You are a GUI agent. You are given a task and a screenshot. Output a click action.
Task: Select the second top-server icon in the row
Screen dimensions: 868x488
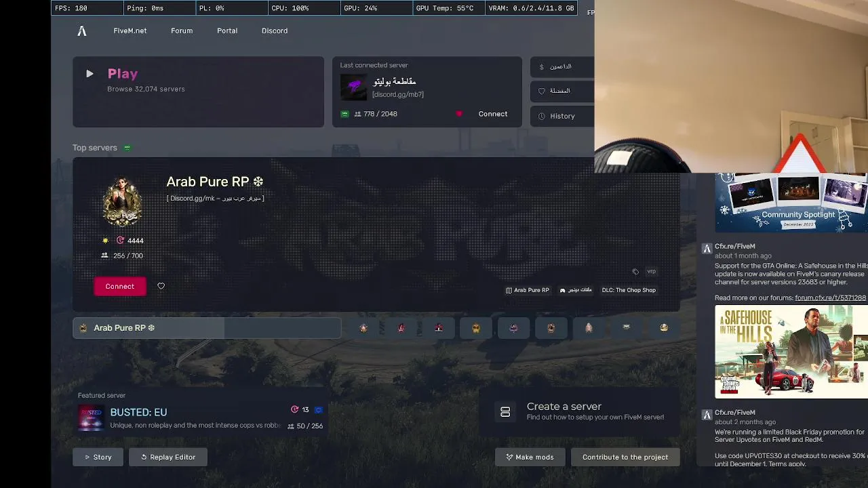point(401,328)
